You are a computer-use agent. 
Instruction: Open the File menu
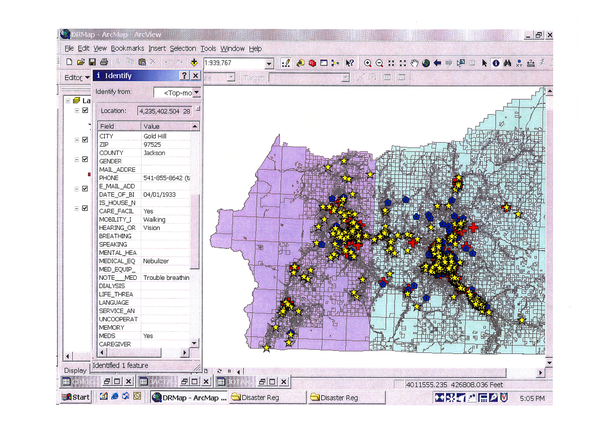pyautogui.click(x=69, y=49)
